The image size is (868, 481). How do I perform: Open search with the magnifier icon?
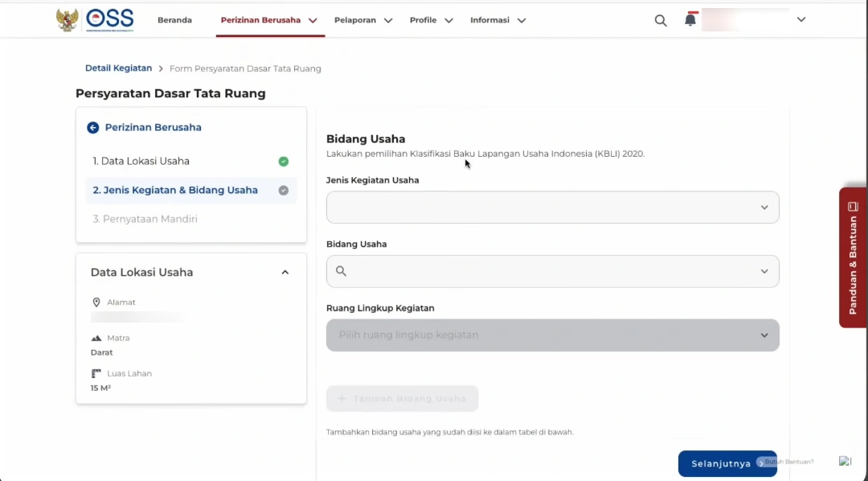click(x=661, y=21)
